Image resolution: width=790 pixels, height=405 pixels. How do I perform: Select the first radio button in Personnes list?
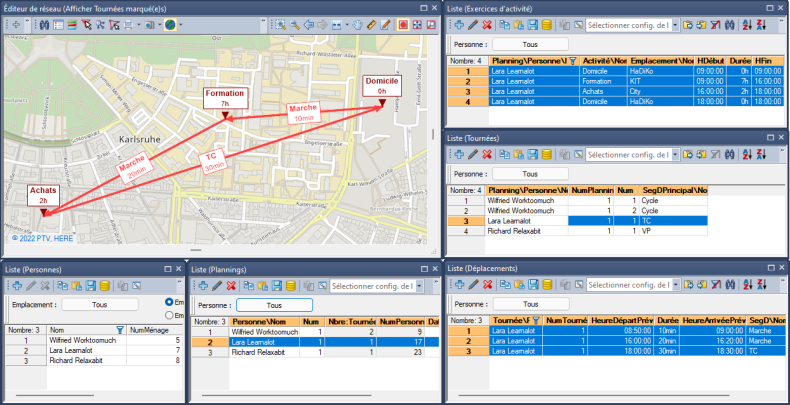(167, 302)
